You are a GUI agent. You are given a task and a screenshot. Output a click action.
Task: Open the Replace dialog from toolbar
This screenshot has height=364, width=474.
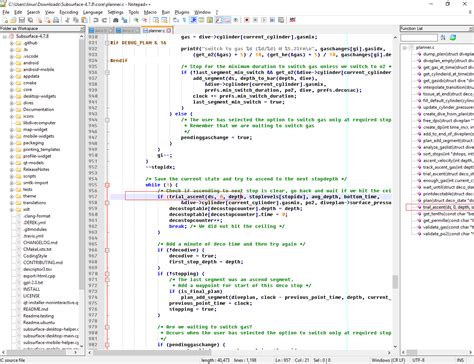tap(124, 20)
